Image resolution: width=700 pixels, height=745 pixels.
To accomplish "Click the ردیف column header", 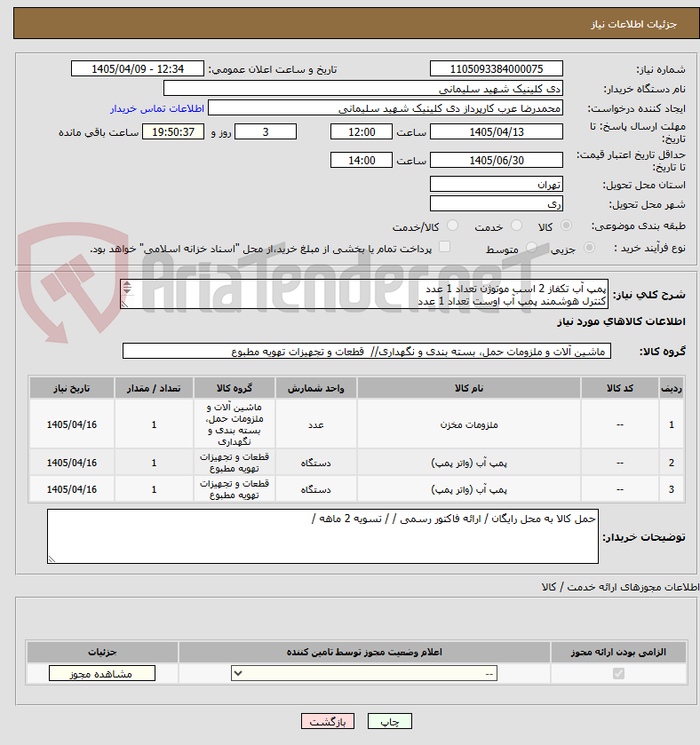I will pos(671,388).
